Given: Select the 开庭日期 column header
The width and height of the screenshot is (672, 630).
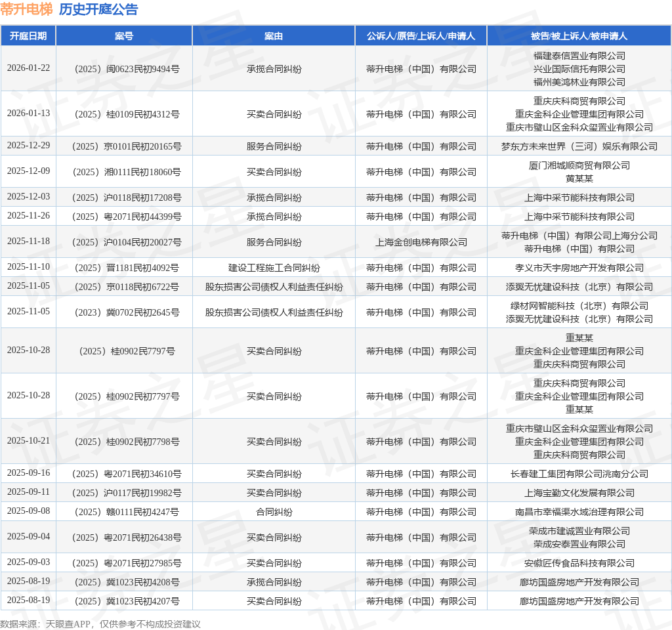Looking at the screenshot, I should [28, 36].
